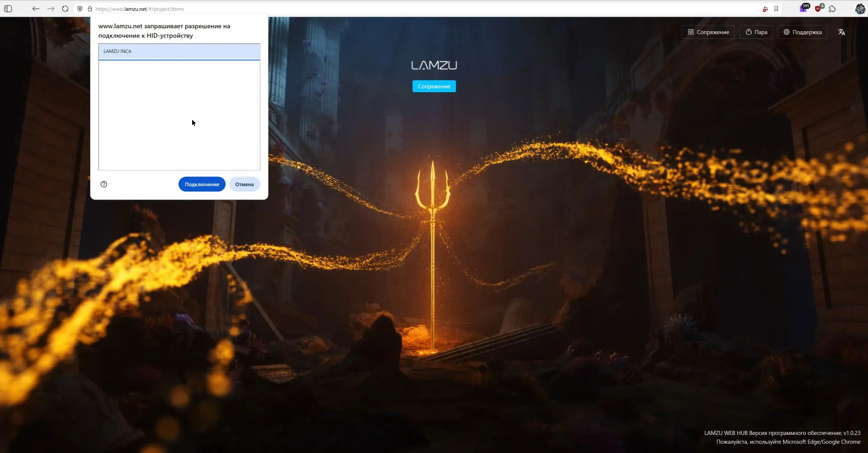Go back to the previous page

tap(36, 9)
